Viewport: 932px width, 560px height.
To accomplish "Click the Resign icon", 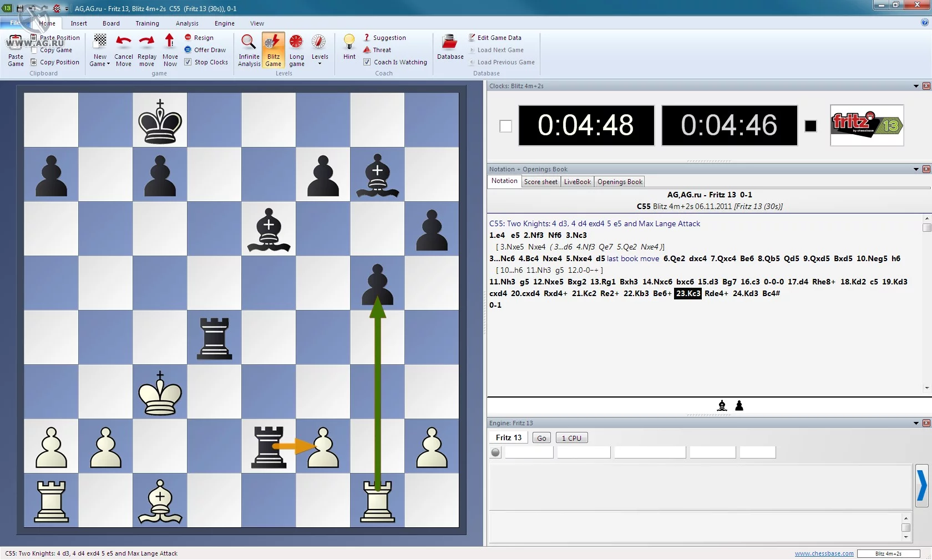I will pos(188,37).
